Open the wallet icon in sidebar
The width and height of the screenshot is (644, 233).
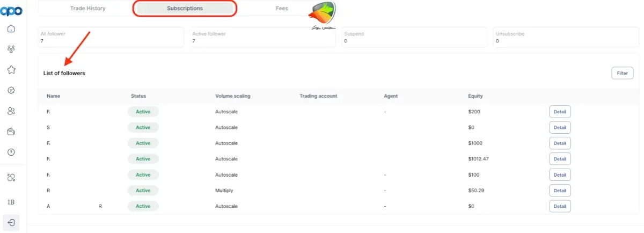11,132
